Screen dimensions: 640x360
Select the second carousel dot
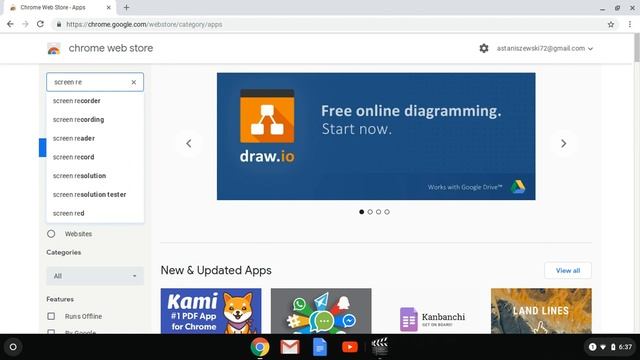[370, 212]
